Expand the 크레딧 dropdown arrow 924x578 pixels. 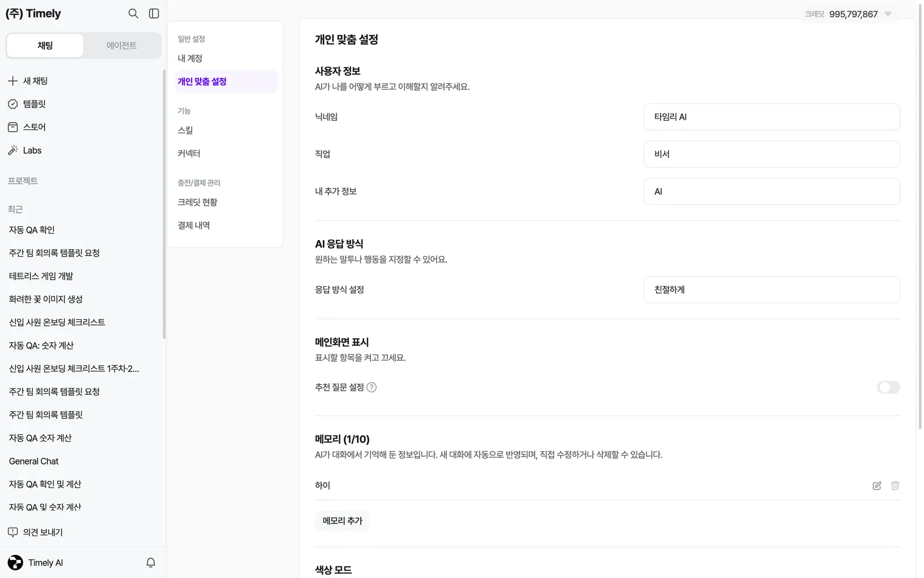[888, 14]
